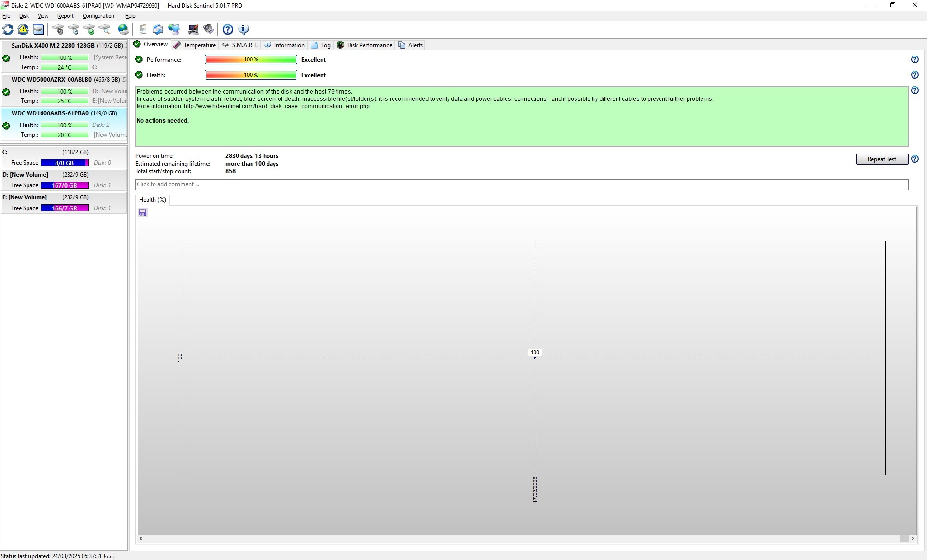Click the Total start/stop count value 858
The image size is (927, 560).
230,171
